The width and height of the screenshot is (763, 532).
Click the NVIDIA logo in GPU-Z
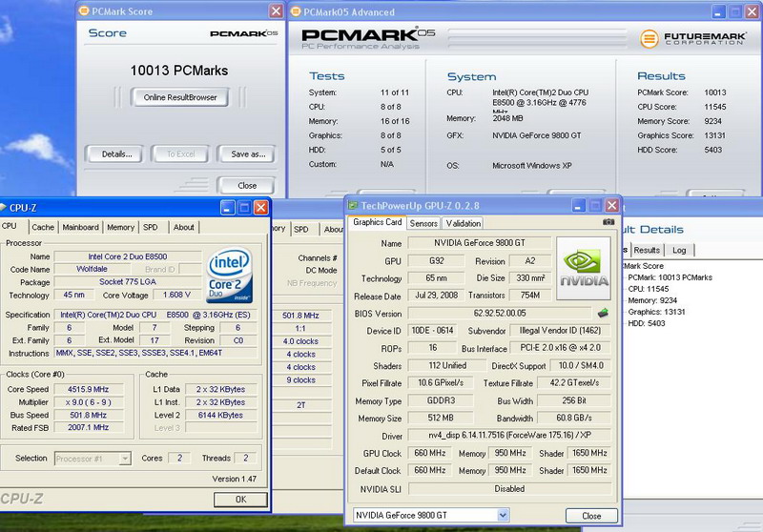pyautogui.click(x=584, y=269)
